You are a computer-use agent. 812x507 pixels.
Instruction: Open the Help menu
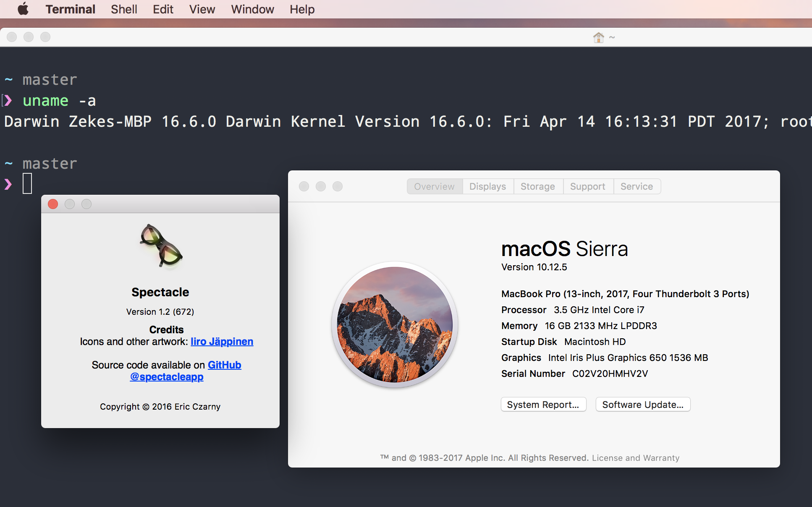click(302, 9)
